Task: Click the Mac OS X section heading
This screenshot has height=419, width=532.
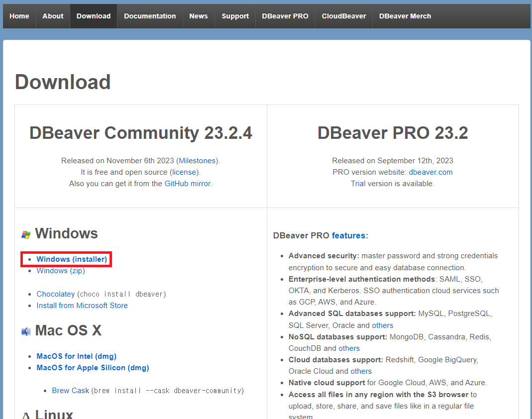Action: pyautogui.click(x=68, y=330)
